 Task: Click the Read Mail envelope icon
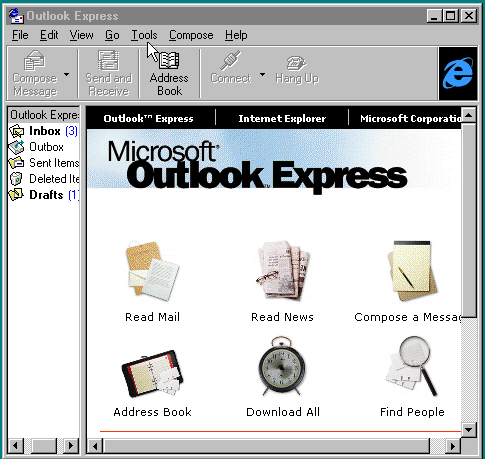pos(153,271)
